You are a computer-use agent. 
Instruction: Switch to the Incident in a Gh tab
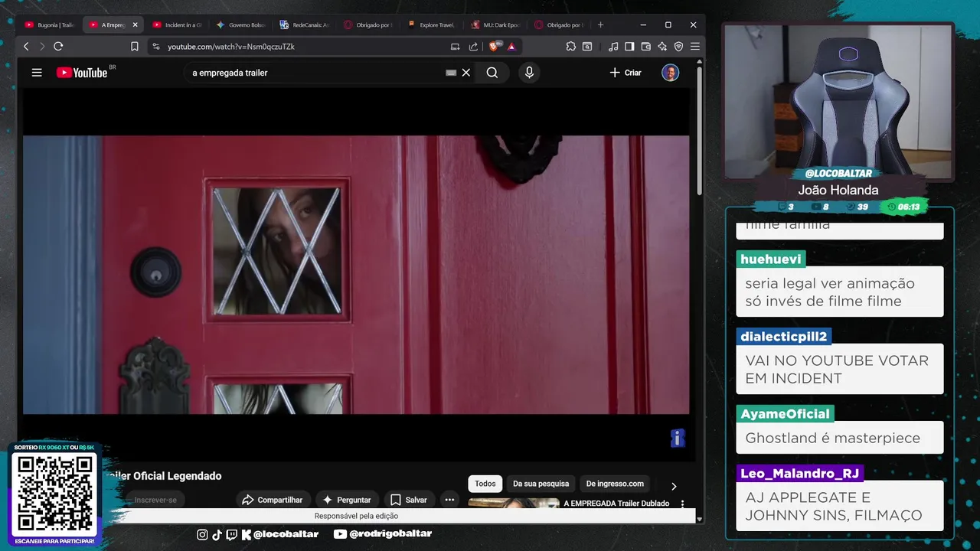(x=176, y=24)
